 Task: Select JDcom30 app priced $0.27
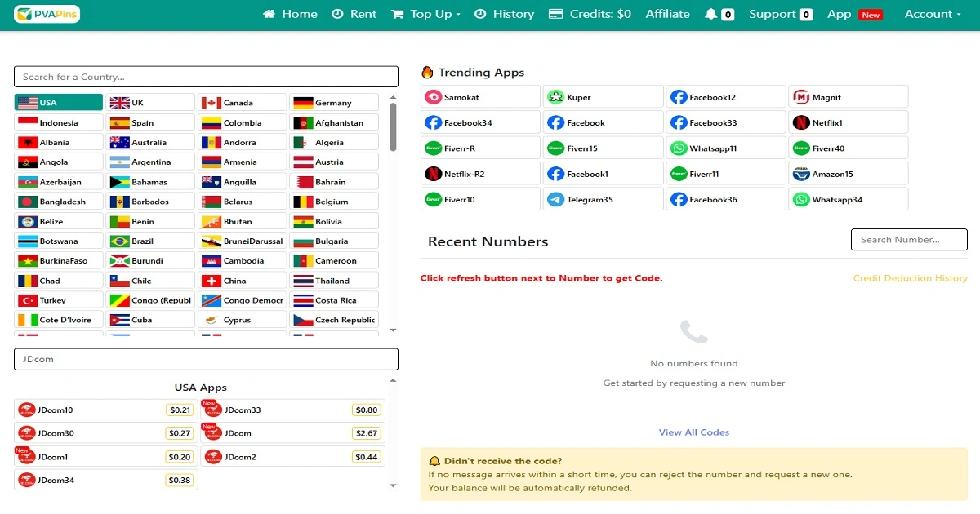click(x=106, y=433)
